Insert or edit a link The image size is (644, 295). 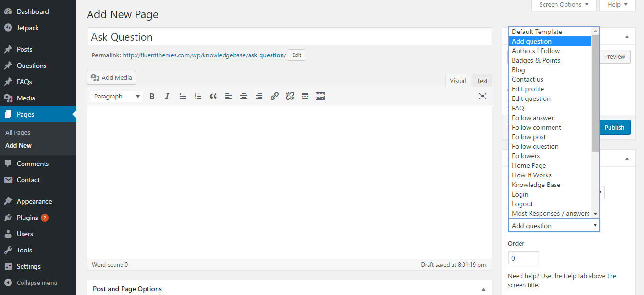click(274, 97)
